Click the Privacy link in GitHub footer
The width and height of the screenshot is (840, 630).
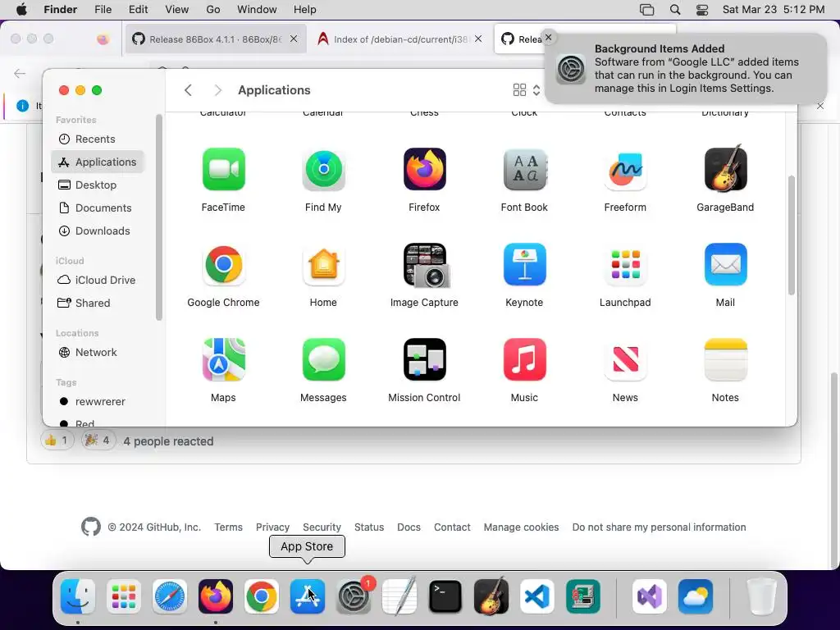point(272,527)
